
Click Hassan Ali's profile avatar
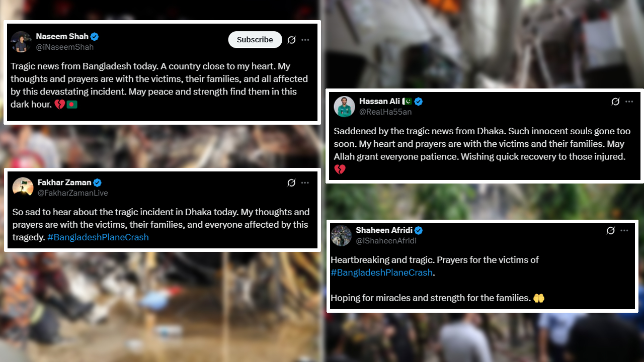pyautogui.click(x=345, y=107)
